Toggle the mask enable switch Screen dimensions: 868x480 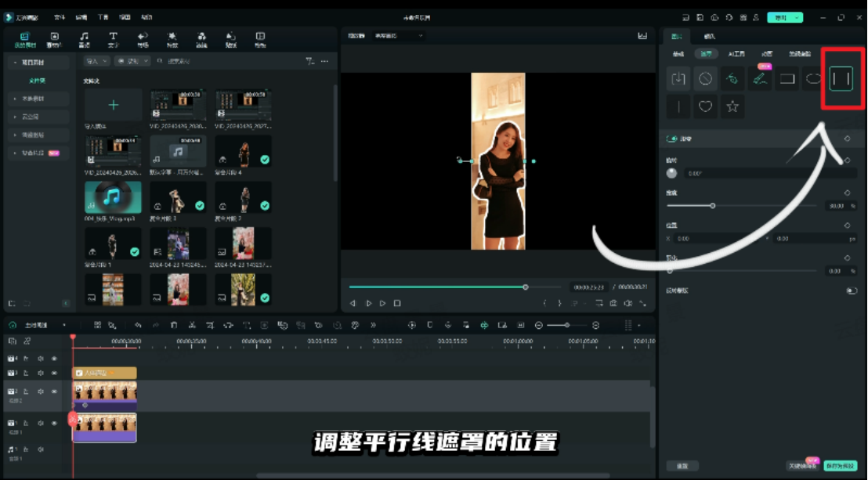coord(671,139)
